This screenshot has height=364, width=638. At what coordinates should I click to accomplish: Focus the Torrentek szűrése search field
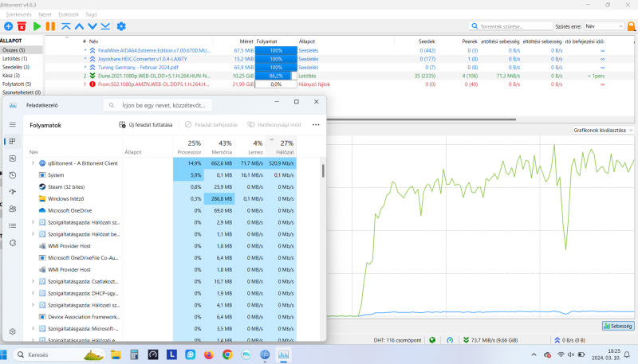point(510,26)
